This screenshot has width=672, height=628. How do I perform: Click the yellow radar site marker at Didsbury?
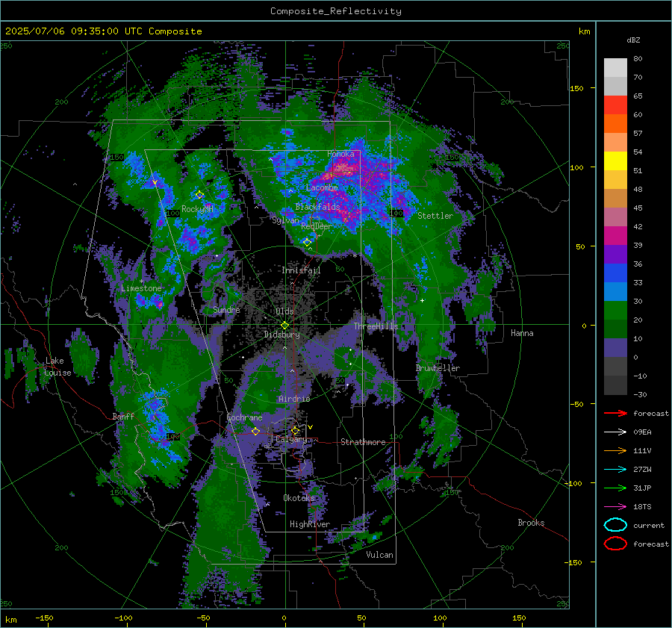click(284, 326)
